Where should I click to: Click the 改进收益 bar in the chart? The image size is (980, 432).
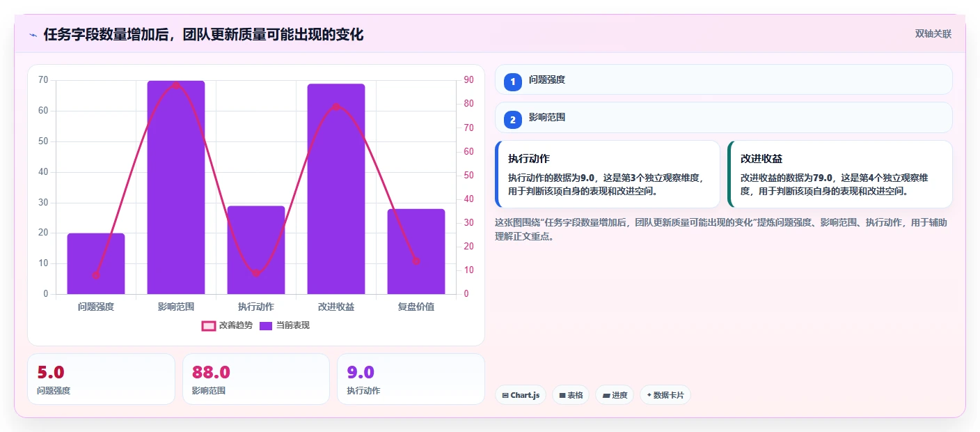pos(336,189)
